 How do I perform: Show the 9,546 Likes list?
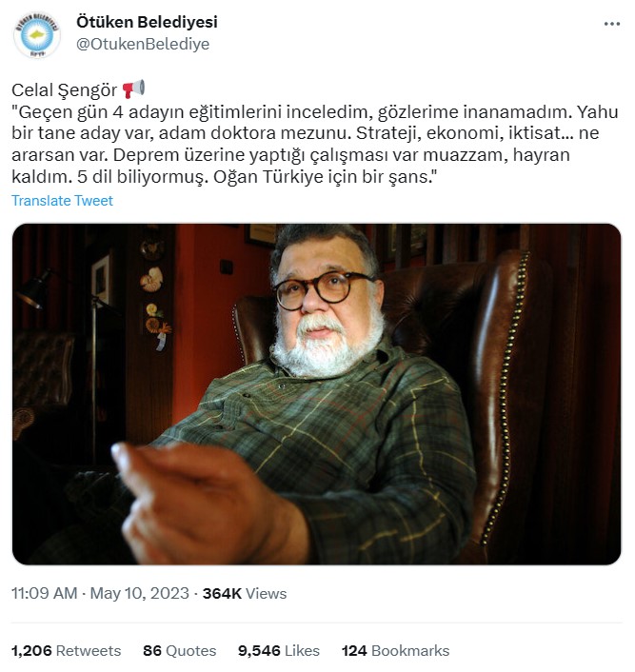tap(279, 650)
